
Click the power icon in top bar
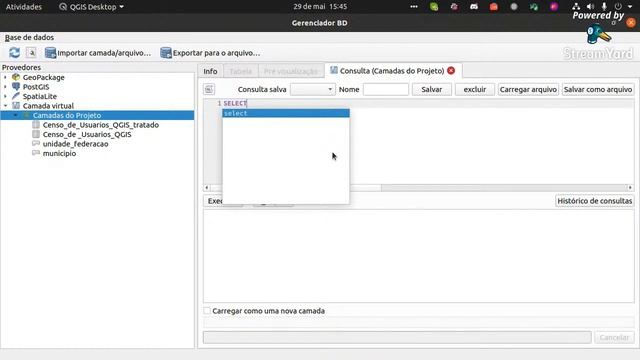(618, 7)
